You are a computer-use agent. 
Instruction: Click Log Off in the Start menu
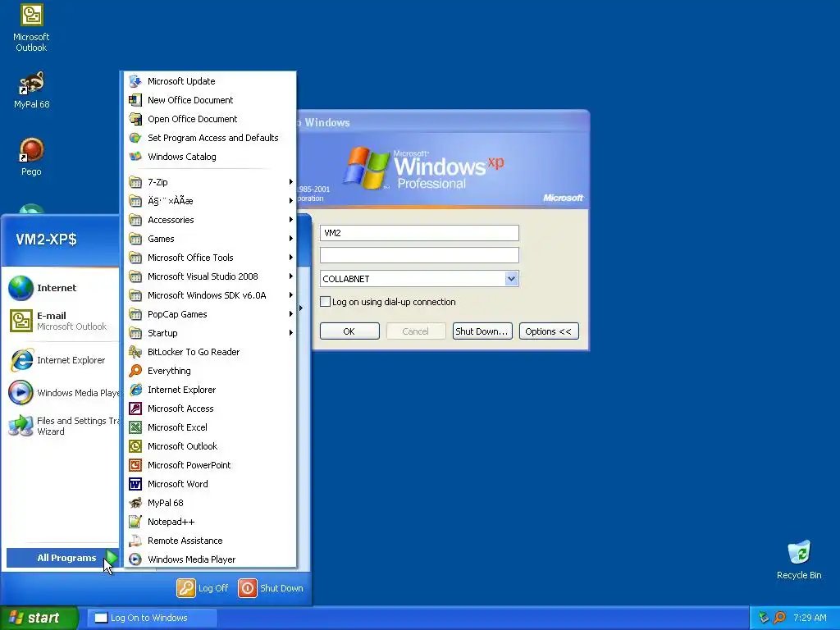(x=203, y=587)
